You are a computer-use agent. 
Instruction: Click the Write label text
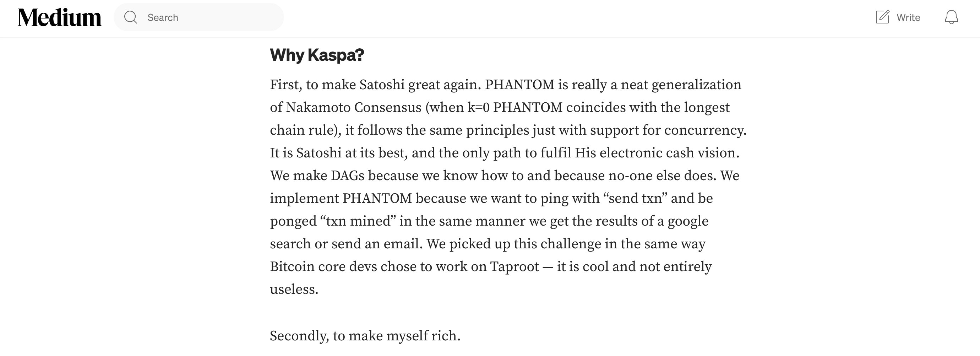pyautogui.click(x=908, y=17)
